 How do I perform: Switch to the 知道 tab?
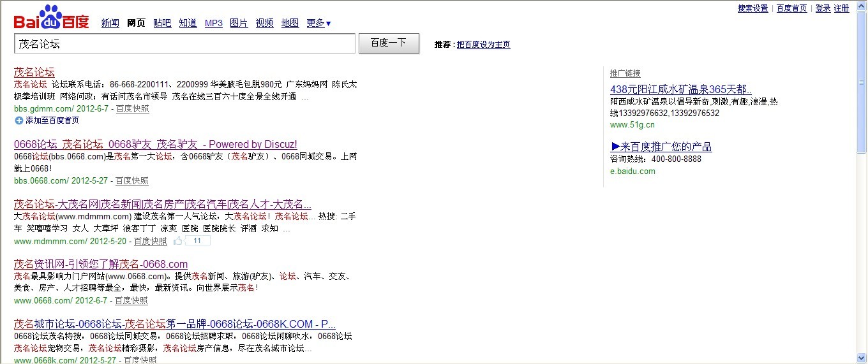[188, 23]
